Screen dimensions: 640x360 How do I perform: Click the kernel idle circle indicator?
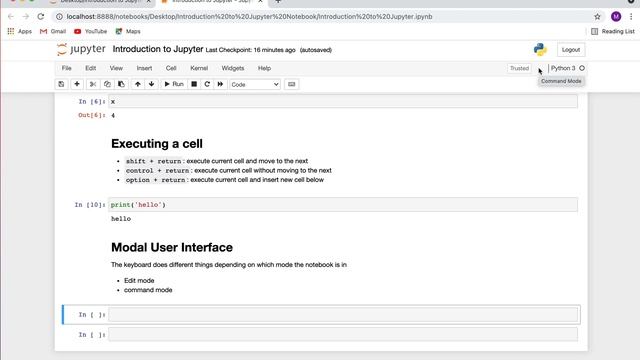pos(582,68)
